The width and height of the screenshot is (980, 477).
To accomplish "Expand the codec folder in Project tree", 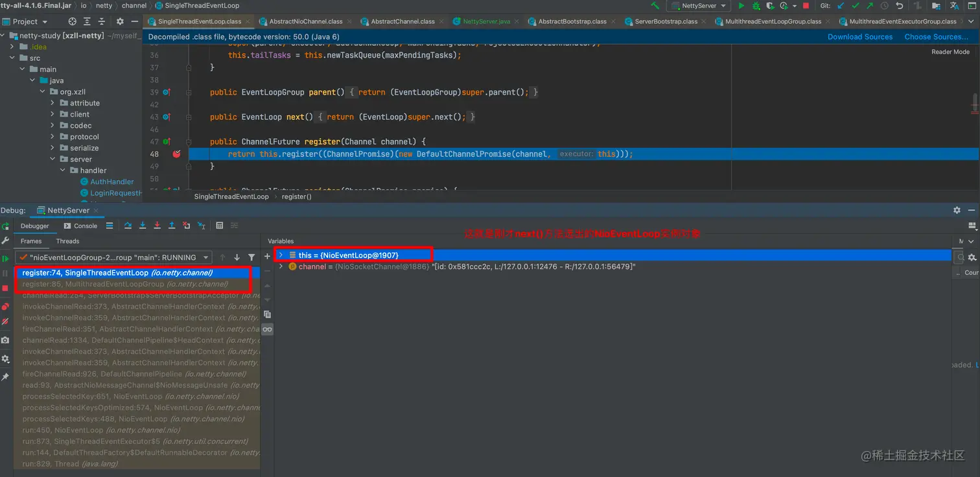I will (52, 126).
